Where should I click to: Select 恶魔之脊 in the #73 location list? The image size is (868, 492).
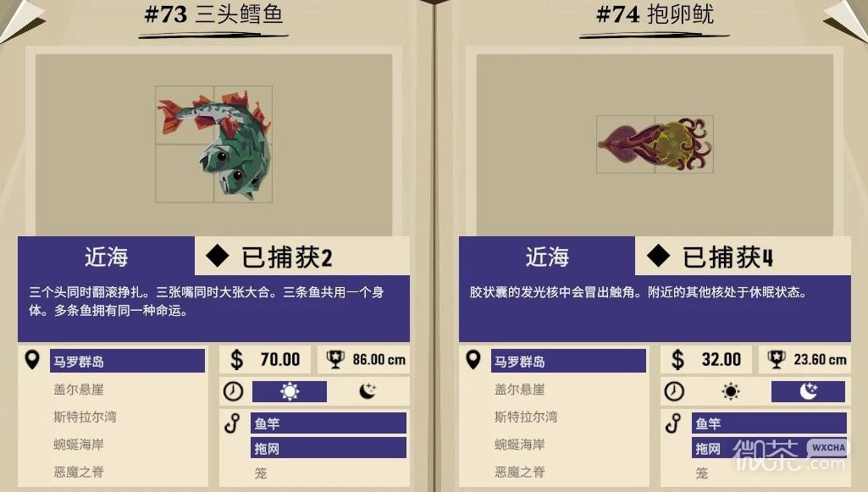[79, 472]
